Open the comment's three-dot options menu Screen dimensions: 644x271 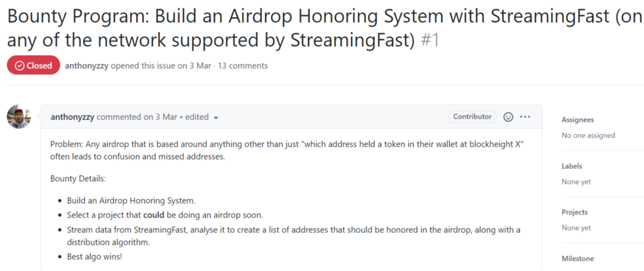(x=525, y=116)
